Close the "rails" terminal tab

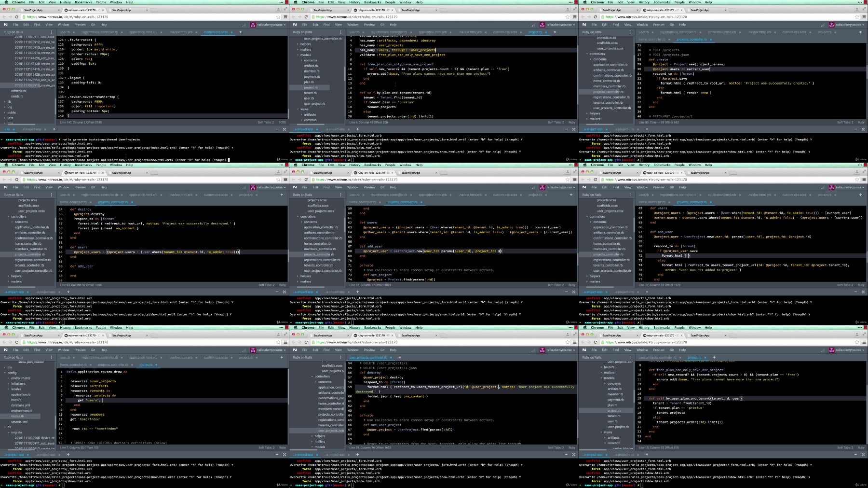tap(14, 129)
